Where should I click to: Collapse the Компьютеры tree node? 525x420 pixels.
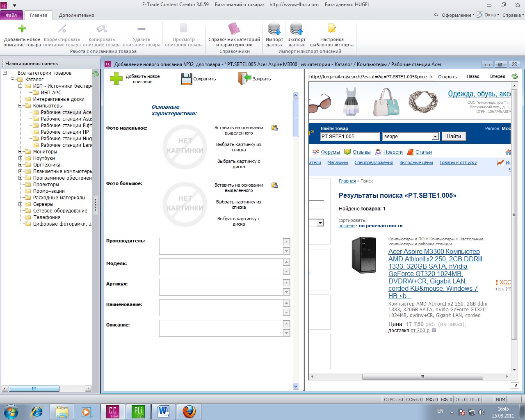point(20,106)
